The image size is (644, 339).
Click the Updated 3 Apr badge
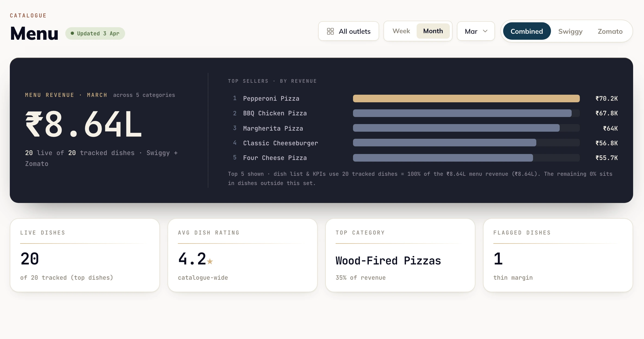95,33
